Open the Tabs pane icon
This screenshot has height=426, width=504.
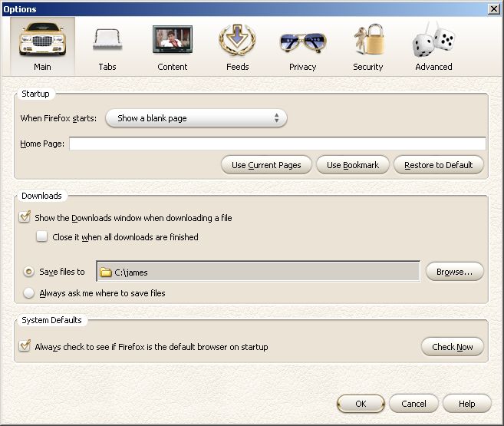click(x=107, y=40)
